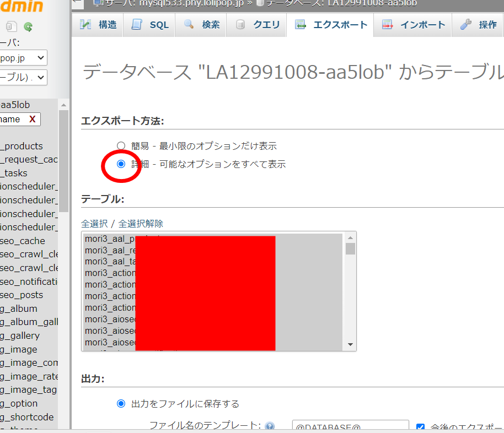
Task: Click the database icon in breadcrumb
Action: tap(260, 3)
